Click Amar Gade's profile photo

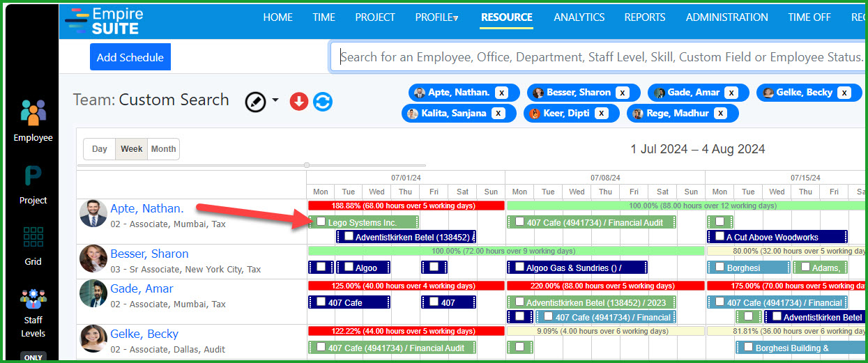coord(93,293)
